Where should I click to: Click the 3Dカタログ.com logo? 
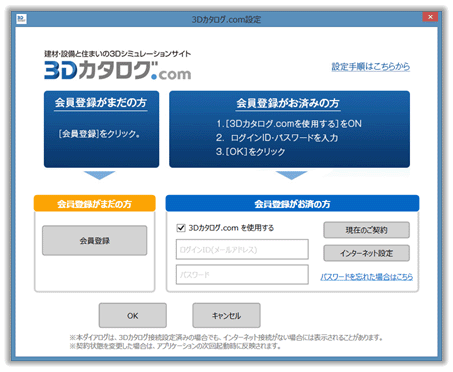(118, 71)
